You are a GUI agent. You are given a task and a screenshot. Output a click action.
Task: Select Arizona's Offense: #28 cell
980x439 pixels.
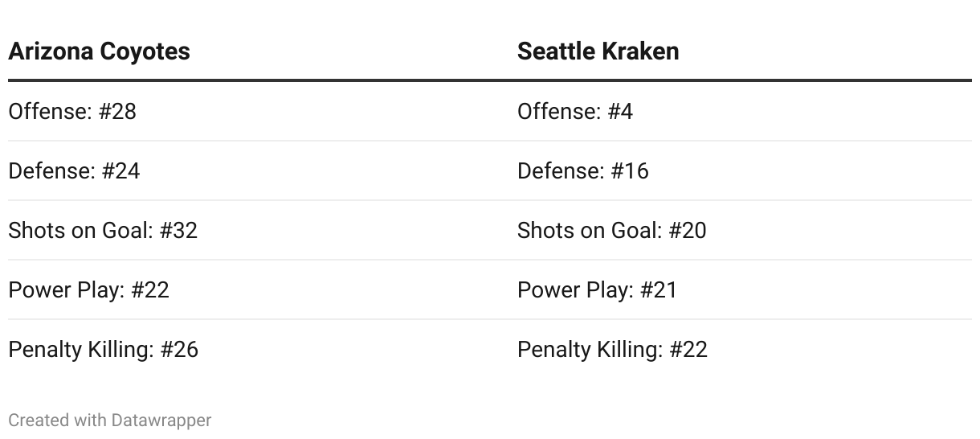(72, 111)
